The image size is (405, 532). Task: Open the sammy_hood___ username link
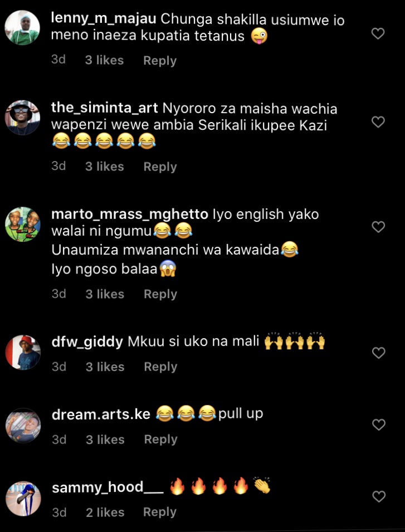click(x=108, y=487)
